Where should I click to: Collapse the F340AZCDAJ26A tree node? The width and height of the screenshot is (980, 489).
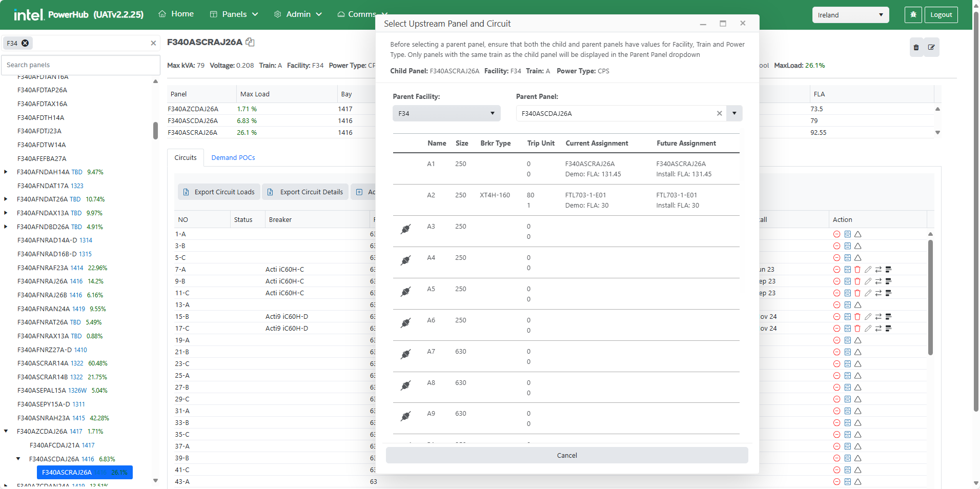point(6,432)
